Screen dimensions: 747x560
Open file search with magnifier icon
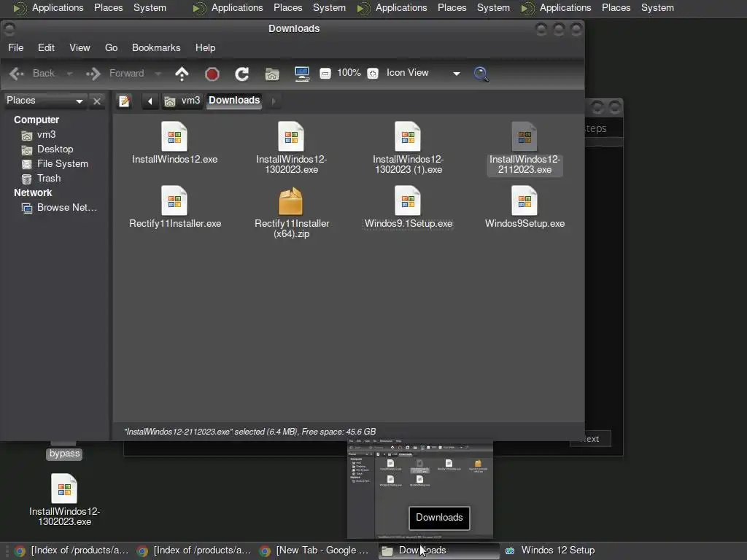481,74
